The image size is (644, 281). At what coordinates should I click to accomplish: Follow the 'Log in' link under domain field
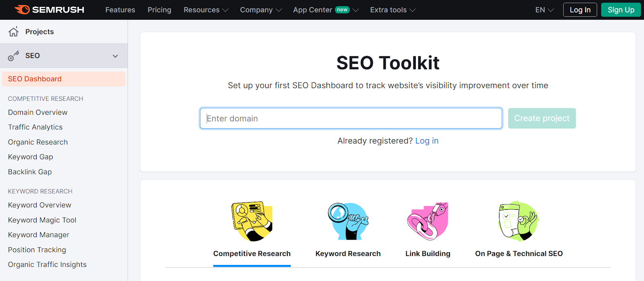point(427,141)
